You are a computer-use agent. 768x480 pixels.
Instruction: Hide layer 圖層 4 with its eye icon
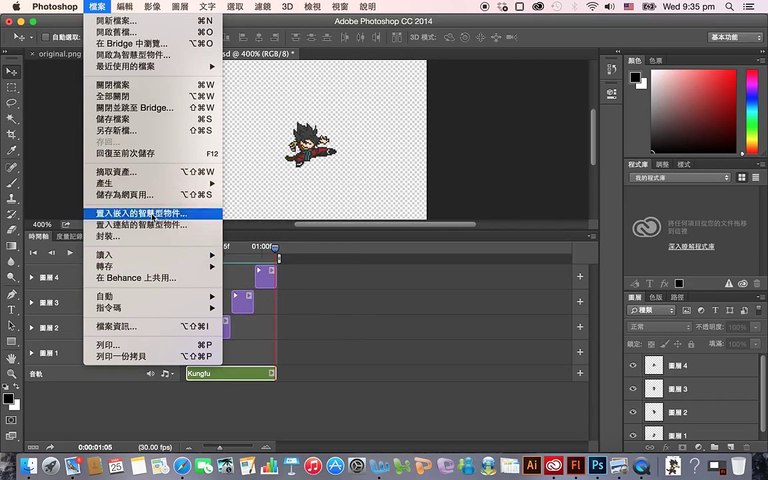[632, 365]
